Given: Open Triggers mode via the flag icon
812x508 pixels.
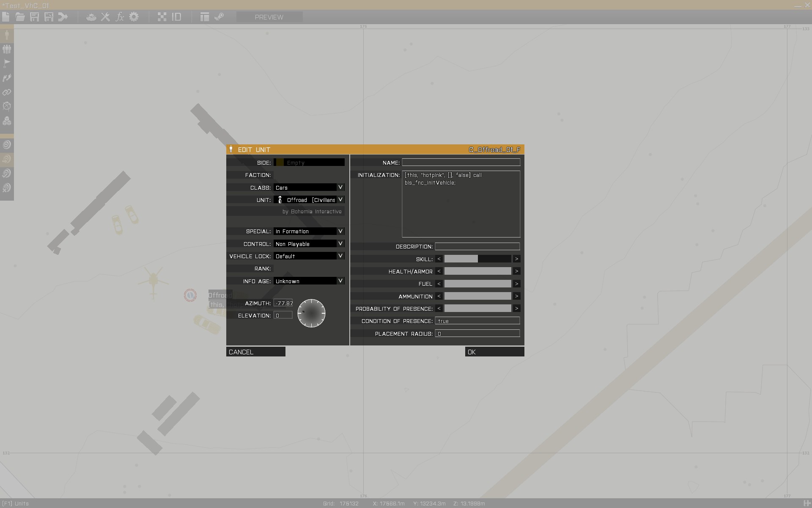Looking at the screenshot, I should point(6,63).
